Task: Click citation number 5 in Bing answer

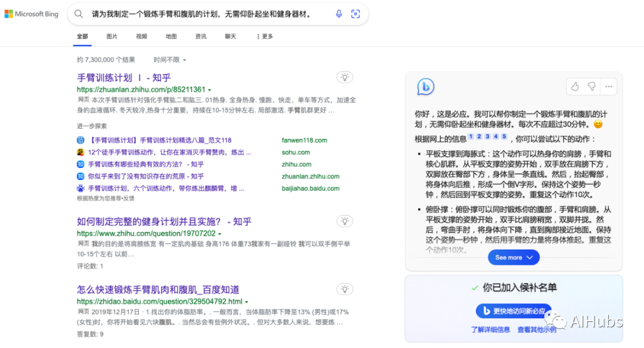Action: (x=504, y=136)
